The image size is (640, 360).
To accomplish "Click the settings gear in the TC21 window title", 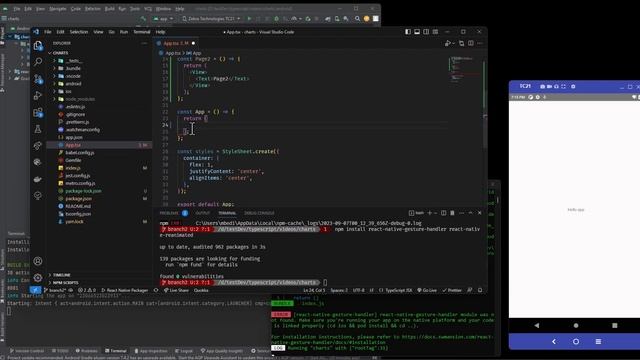I will point(573,87).
